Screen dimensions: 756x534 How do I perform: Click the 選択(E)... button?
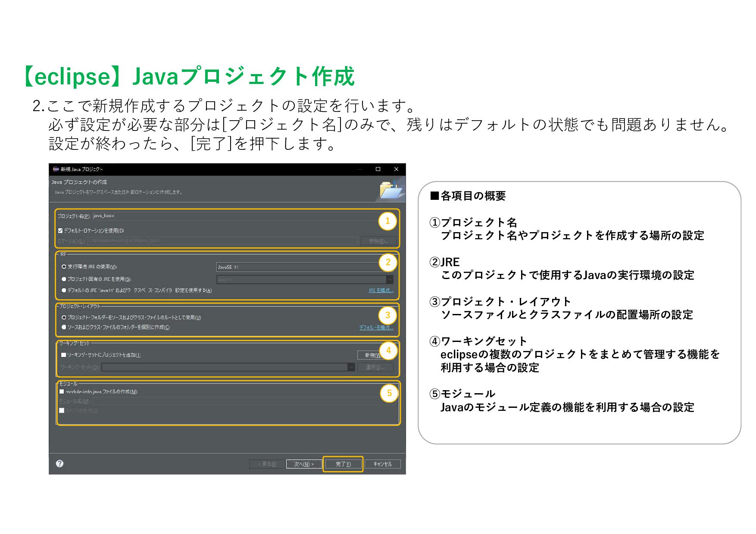click(x=375, y=367)
